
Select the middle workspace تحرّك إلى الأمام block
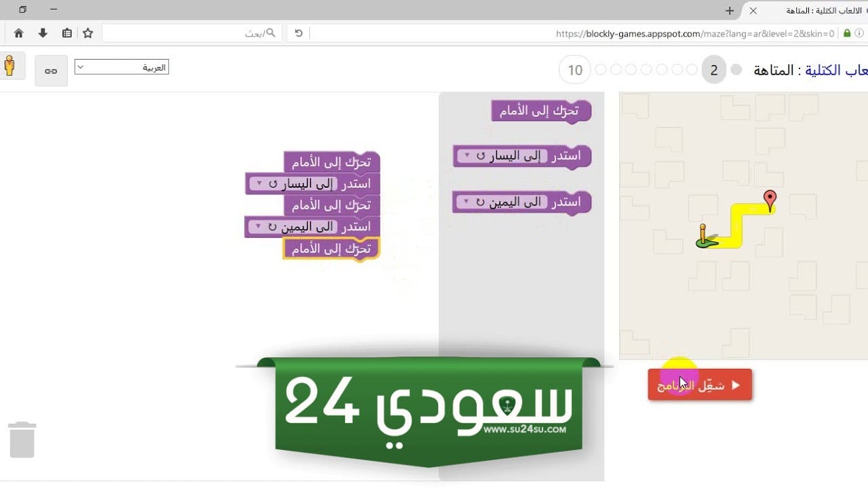tap(332, 205)
